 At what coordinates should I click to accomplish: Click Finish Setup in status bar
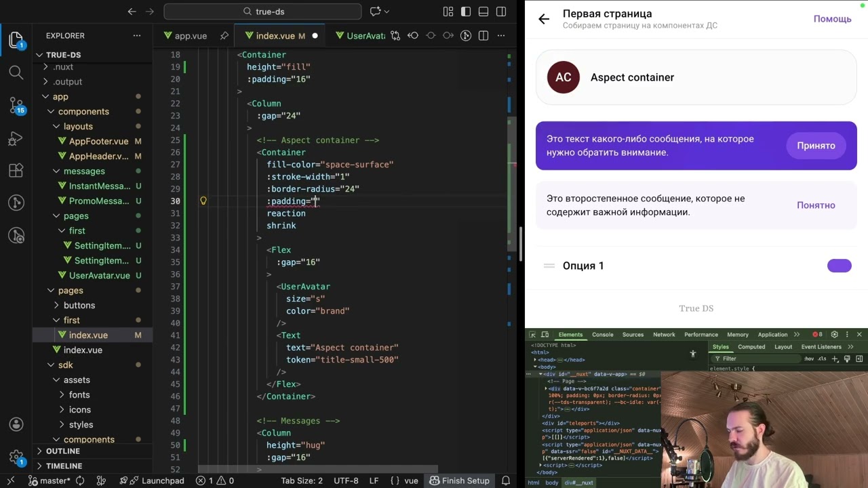[x=459, y=481]
